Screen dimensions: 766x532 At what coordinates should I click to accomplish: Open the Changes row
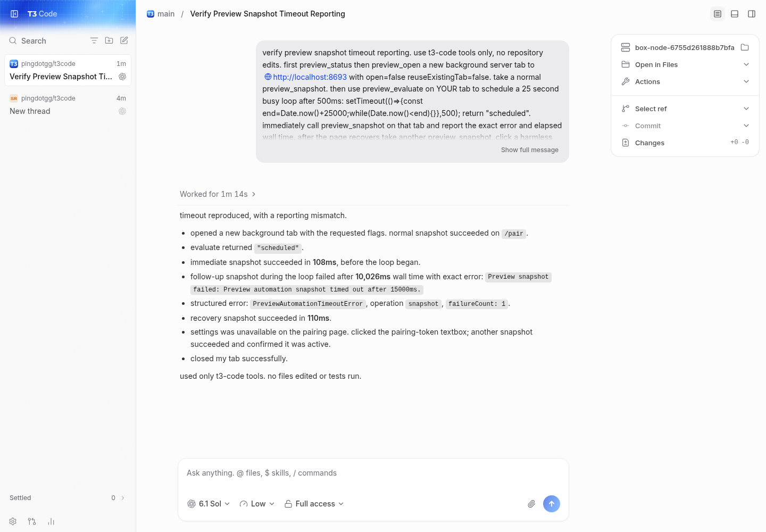click(685, 143)
